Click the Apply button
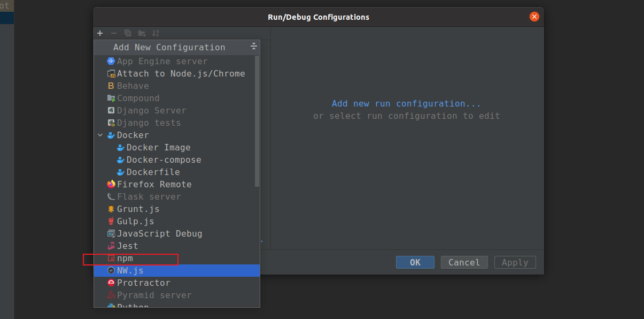This screenshot has width=644, height=319. 515,262
